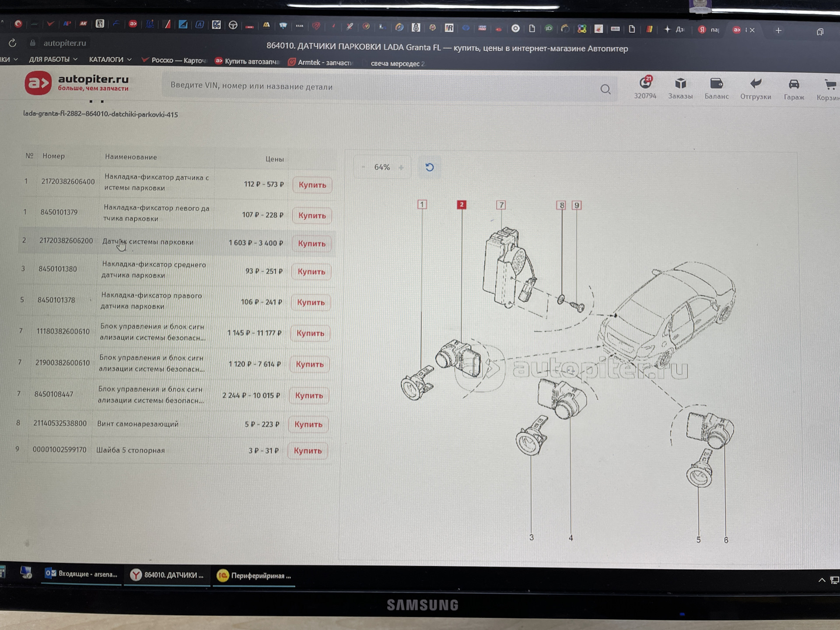Click Купить for Шайба 5 стопорная
This screenshot has width=840, height=630.
point(308,451)
